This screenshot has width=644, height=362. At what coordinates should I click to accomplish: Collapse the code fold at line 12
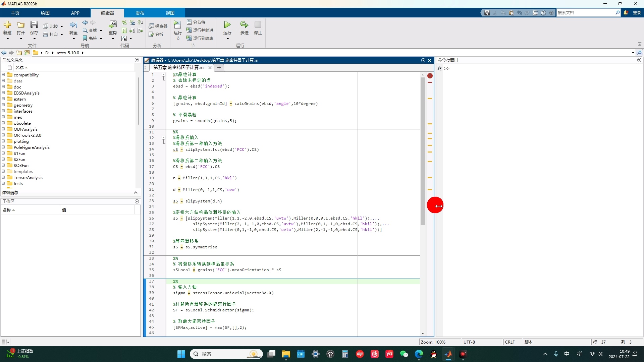(164, 138)
